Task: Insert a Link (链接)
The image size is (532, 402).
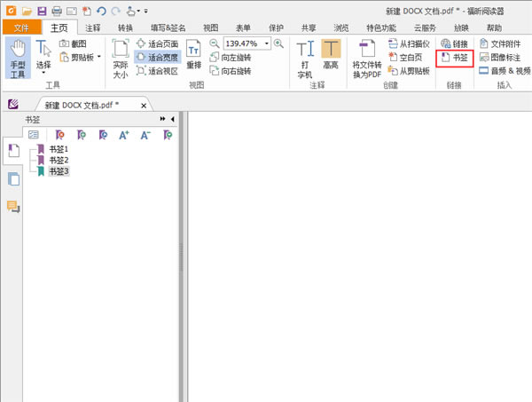Action: click(455, 43)
